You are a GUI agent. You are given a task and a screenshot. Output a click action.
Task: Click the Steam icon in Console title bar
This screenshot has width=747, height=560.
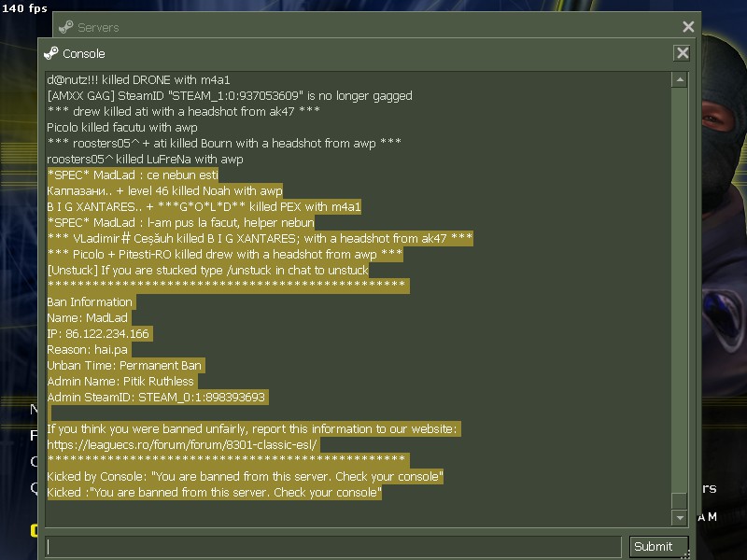click(50, 53)
